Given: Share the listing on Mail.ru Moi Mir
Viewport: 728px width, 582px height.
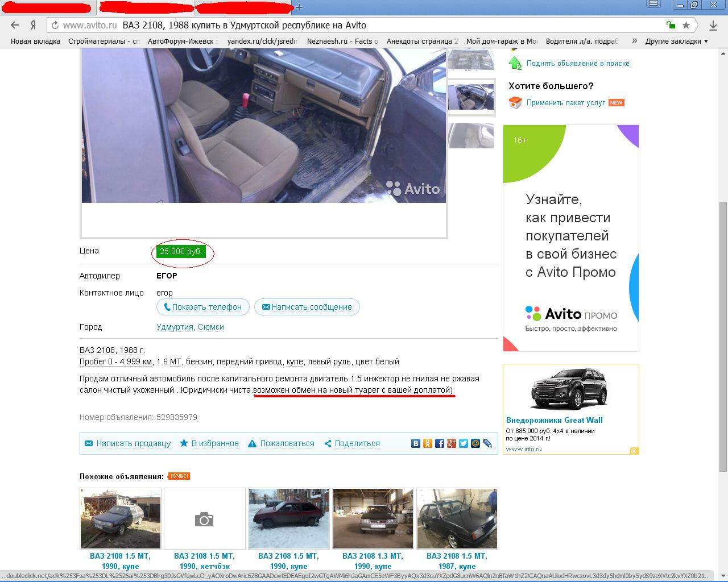Looking at the screenshot, I should point(475,443).
